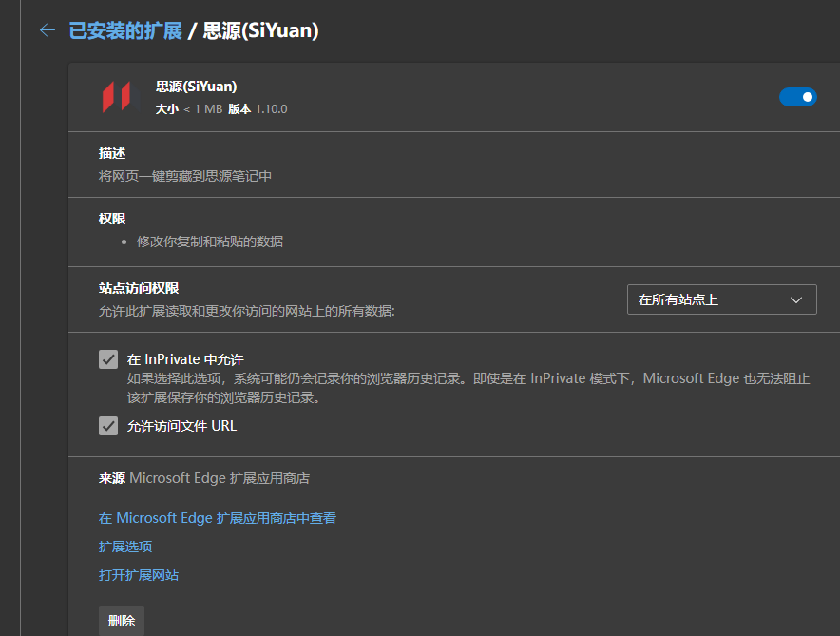This screenshot has width=840, height=636.
Task: Click the 来源 Microsoft Edge 扩展应用商店 text
Action: (x=204, y=478)
